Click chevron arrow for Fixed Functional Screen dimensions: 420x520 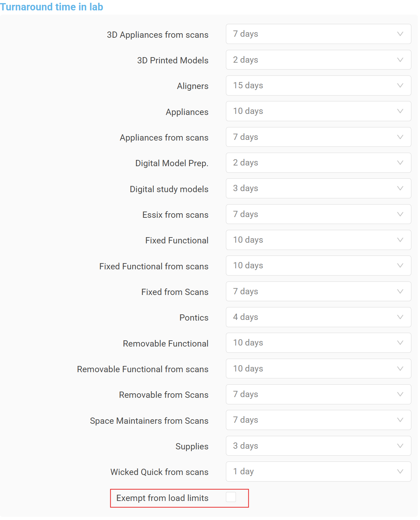coord(400,240)
